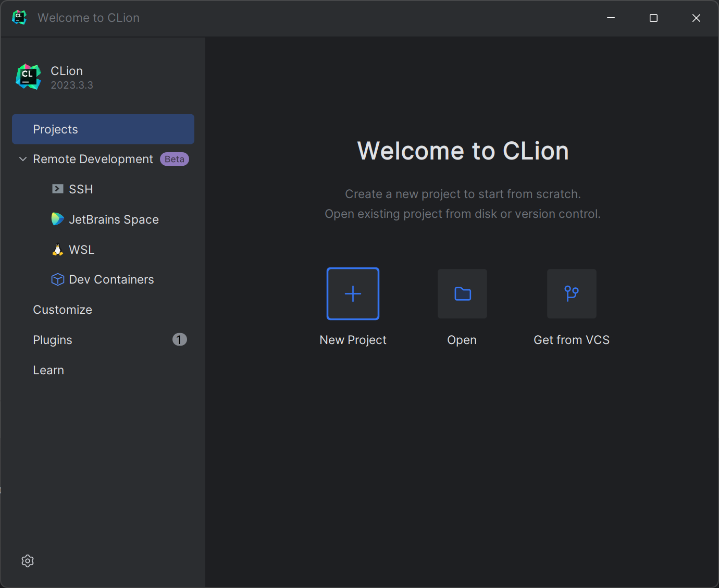Screen dimensions: 719x588
Task: Select the Projects tab in the sidebar
Action: tap(55, 129)
